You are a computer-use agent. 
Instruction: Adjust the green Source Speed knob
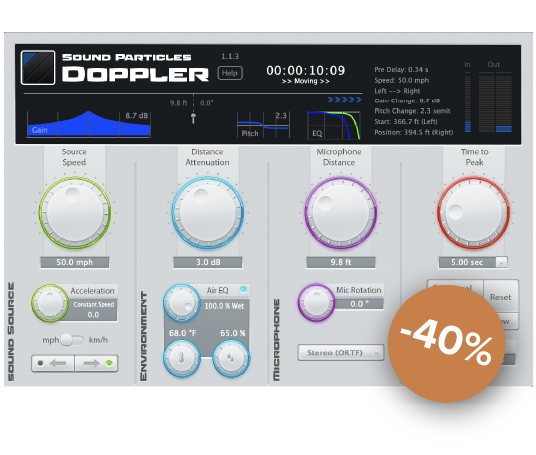coord(75,212)
